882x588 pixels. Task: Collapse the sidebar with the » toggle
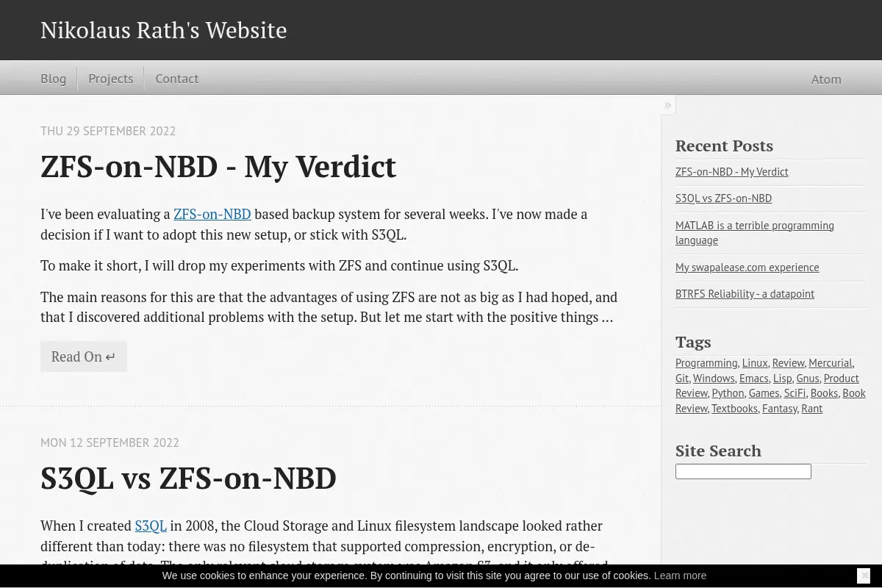pos(667,105)
